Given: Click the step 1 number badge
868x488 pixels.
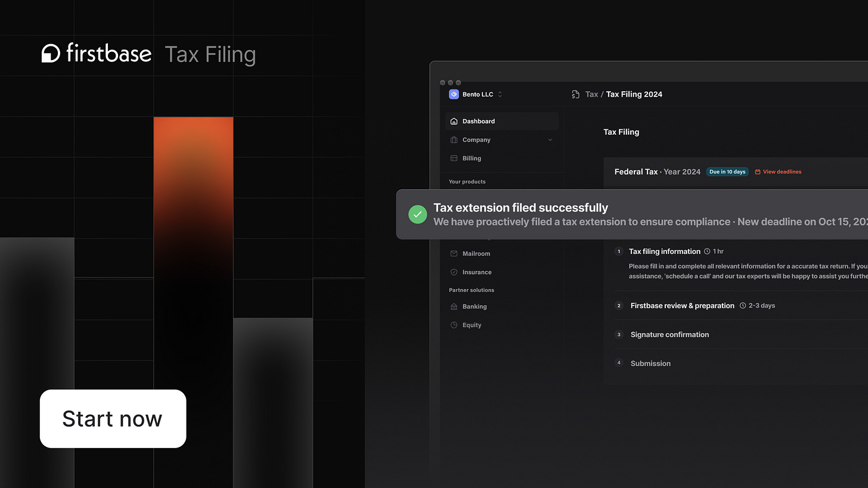Looking at the screenshot, I should click(619, 251).
